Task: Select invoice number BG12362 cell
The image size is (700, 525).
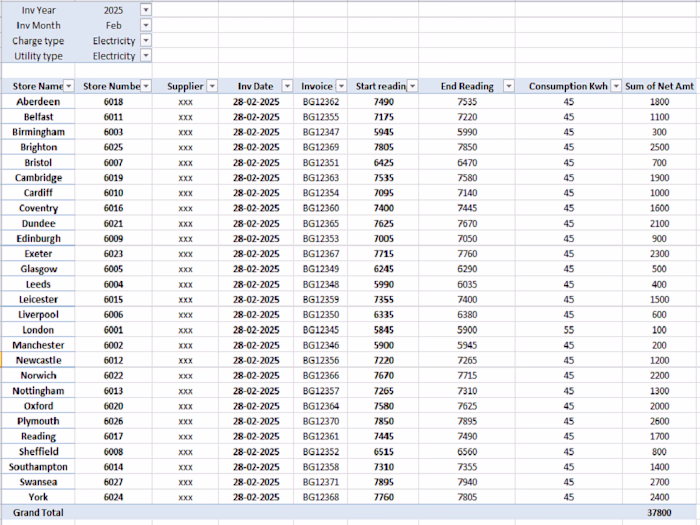Action: [x=321, y=101]
